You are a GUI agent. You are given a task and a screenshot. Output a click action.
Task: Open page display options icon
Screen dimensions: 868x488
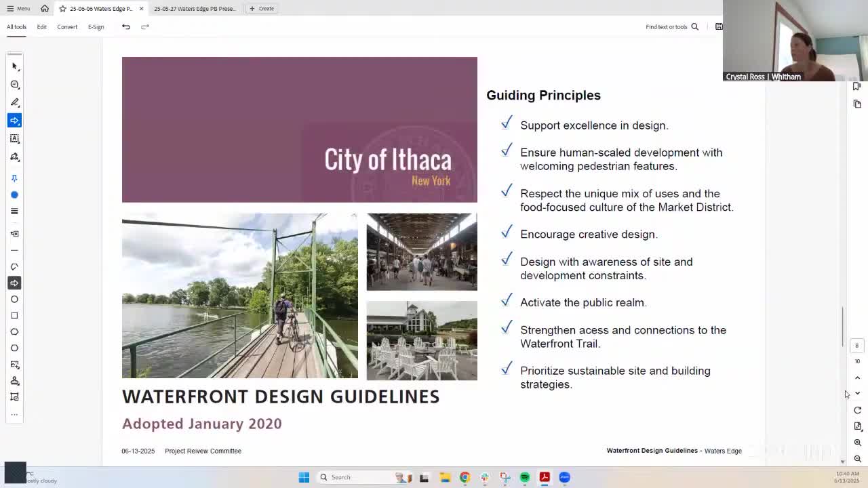tap(857, 426)
